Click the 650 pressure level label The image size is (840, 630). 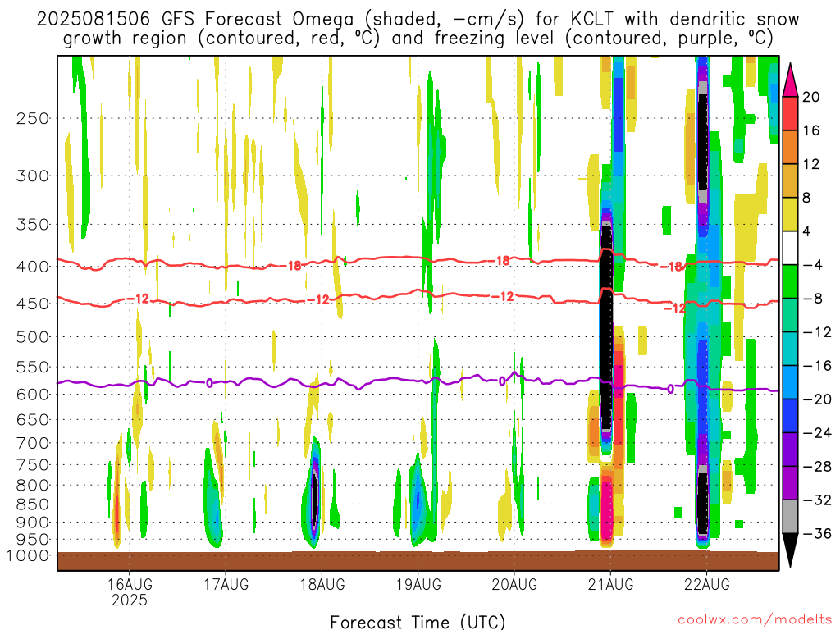[33, 419]
